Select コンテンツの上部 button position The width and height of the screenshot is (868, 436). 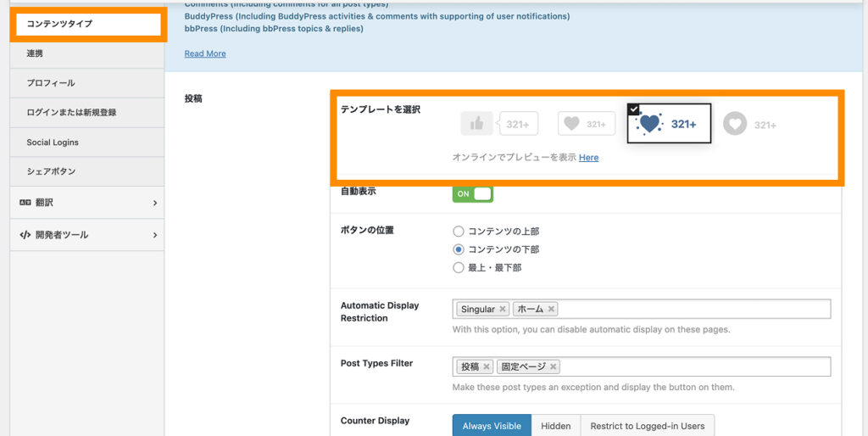[x=459, y=231]
